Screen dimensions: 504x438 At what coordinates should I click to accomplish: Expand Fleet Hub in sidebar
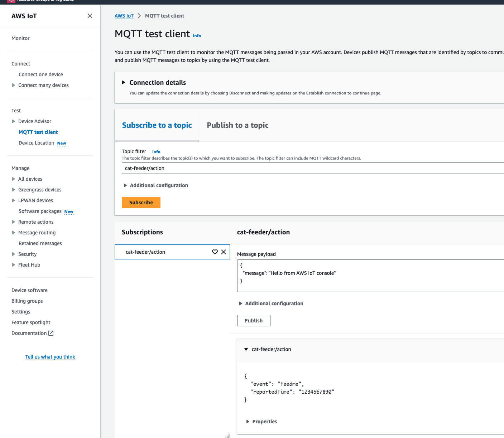pos(14,265)
